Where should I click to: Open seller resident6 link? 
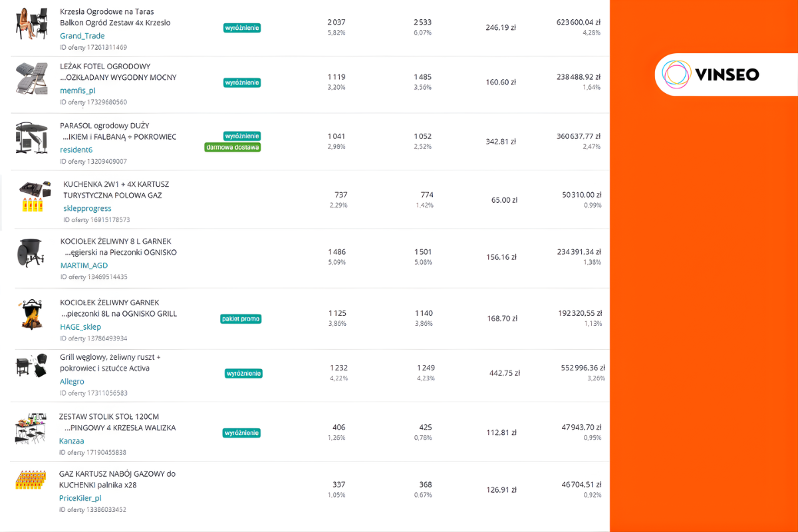point(76,150)
